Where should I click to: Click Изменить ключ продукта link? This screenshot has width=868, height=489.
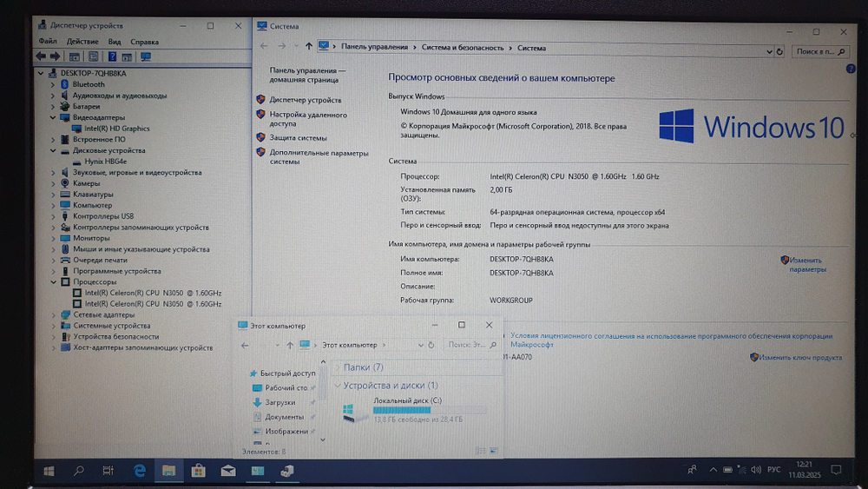[x=800, y=358]
